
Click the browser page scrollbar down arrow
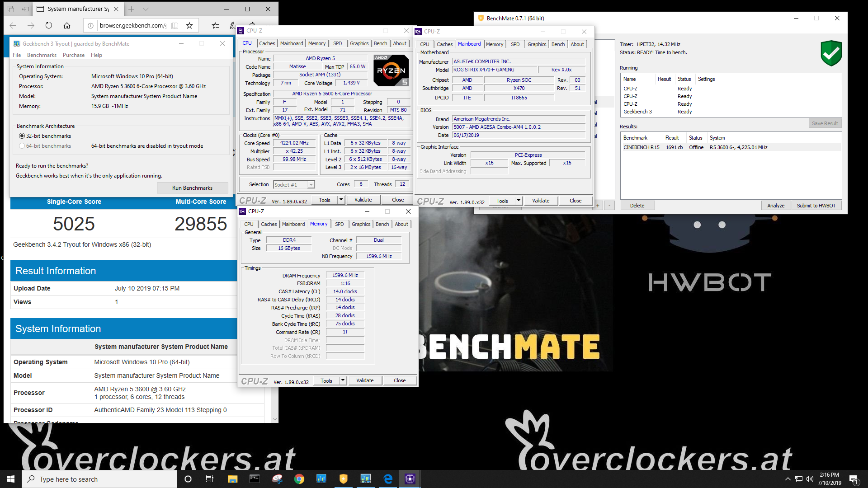274,419
